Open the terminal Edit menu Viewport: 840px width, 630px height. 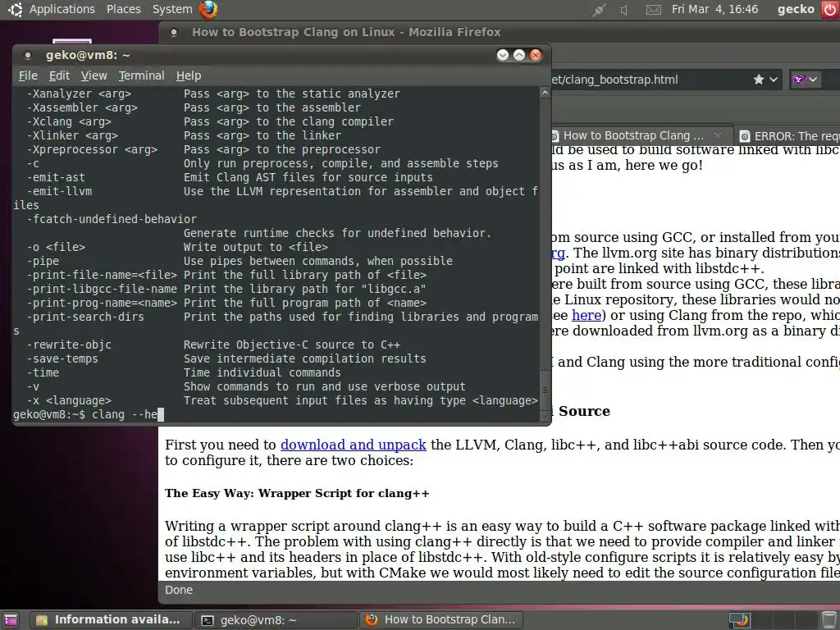coord(59,75)
